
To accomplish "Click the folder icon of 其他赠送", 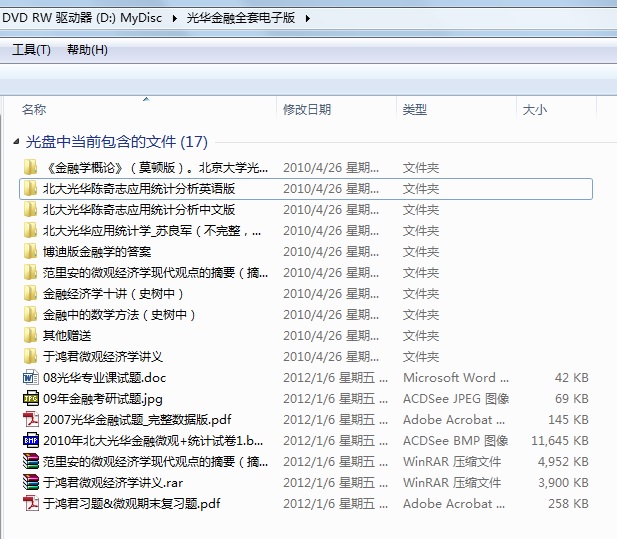I will 30,336.
